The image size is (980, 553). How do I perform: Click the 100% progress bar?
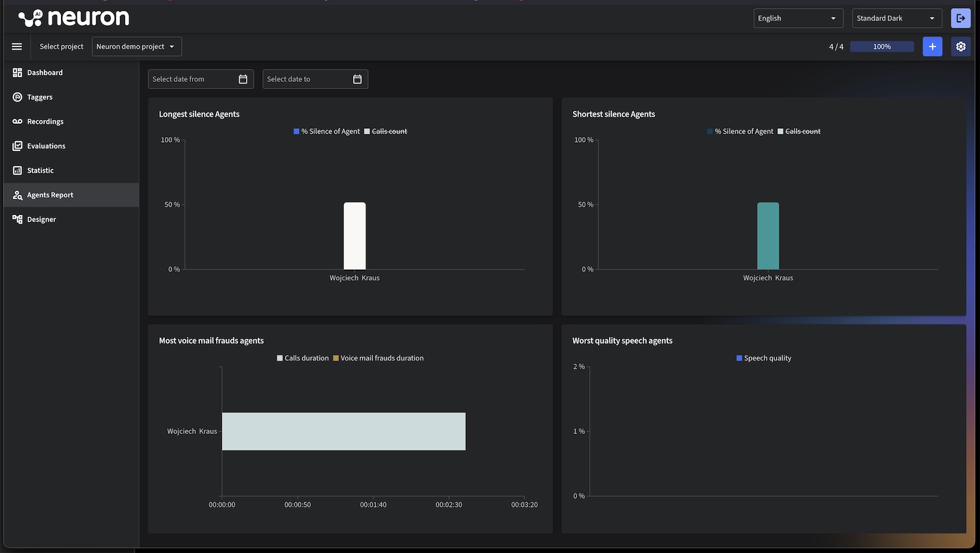pos(881,47)
